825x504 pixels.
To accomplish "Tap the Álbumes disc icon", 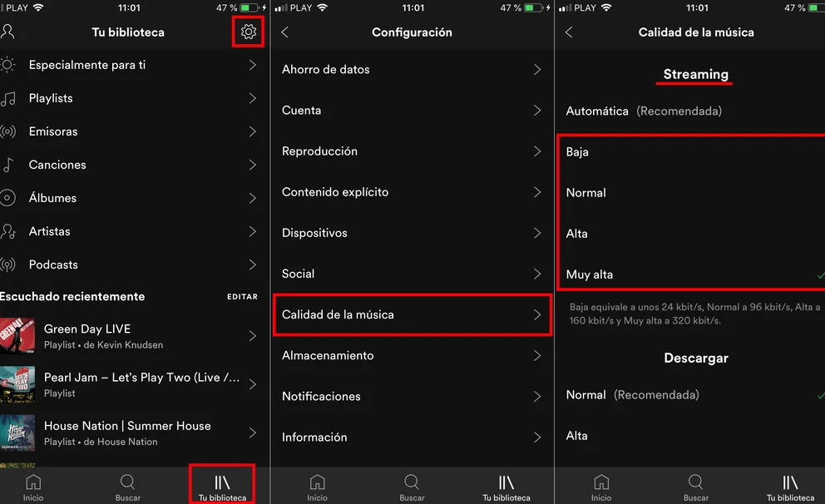I will tap(7, 198).
